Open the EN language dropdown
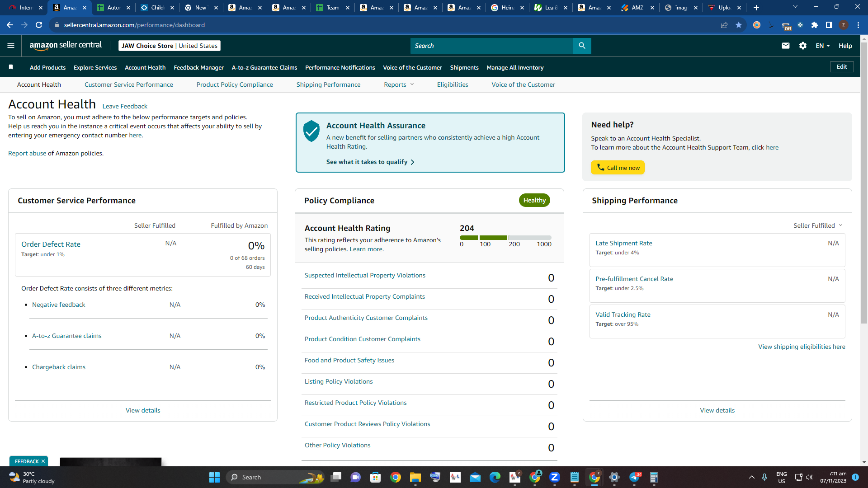This screenshot has height=488, width=868. point(822,46)
